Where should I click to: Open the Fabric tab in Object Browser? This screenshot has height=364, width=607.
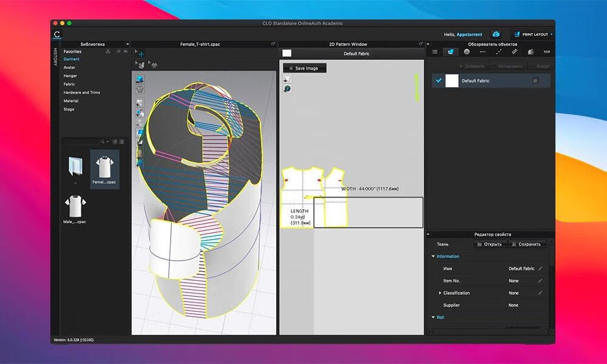pos(450,52)
